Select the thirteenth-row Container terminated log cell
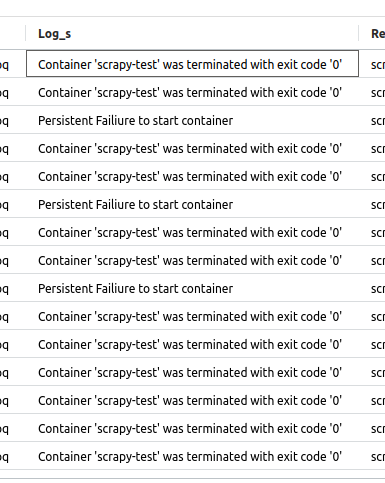Viewport: 385px width, 483px height. (x=192, y=400)
